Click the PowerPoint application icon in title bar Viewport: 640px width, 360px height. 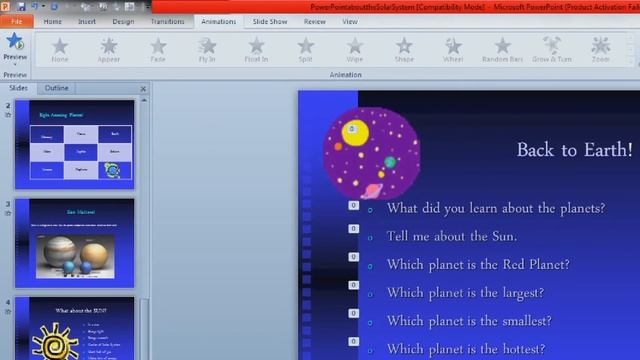[x=5, y=6]
